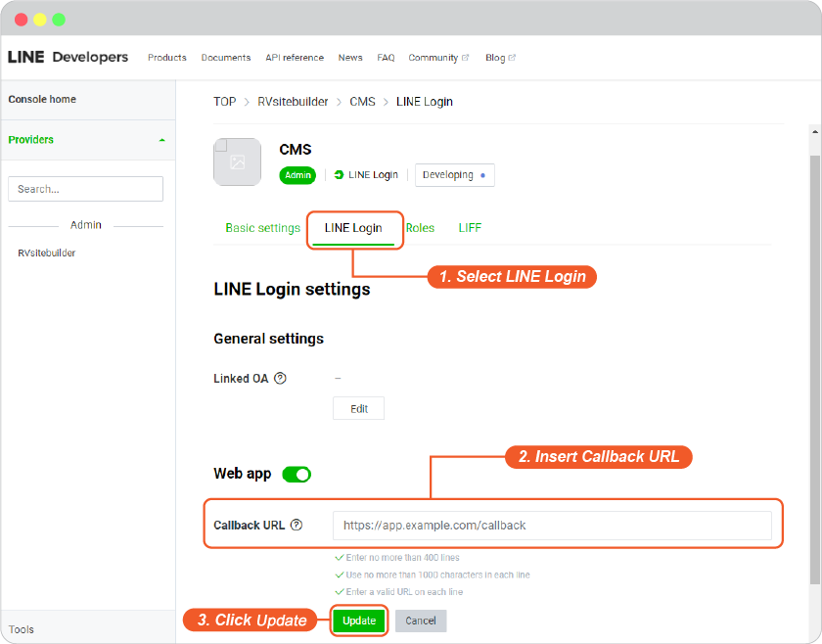This screenshot has height=644, width=822.
Task: Open the Developing status dropdown
Action: point(454,175)
